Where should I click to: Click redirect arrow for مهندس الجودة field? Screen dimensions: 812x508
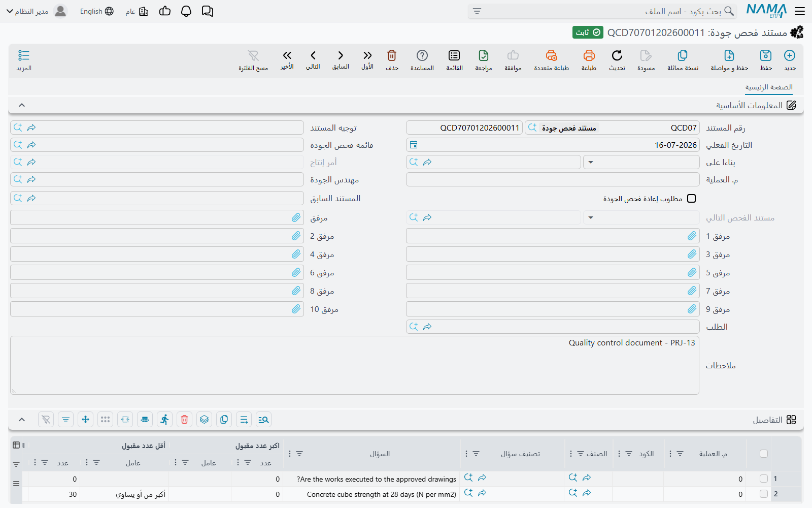click(31, 179)
